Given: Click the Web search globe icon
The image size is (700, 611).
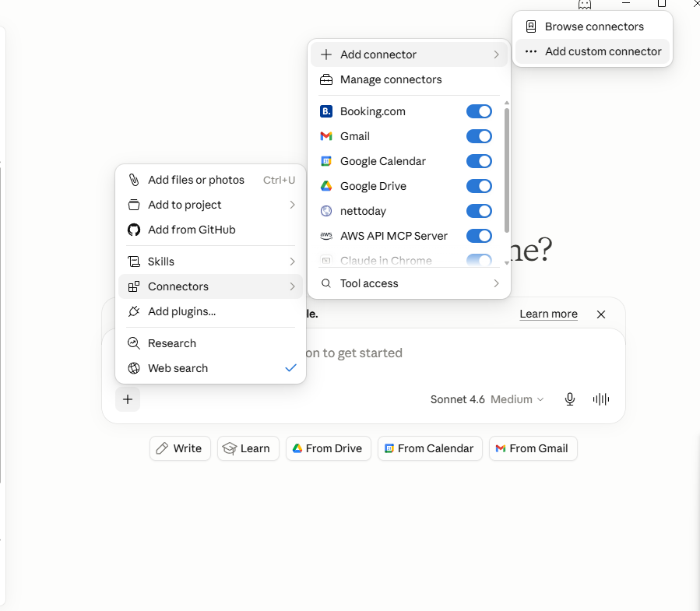Looking at the screenshot, I should (134, 368).
